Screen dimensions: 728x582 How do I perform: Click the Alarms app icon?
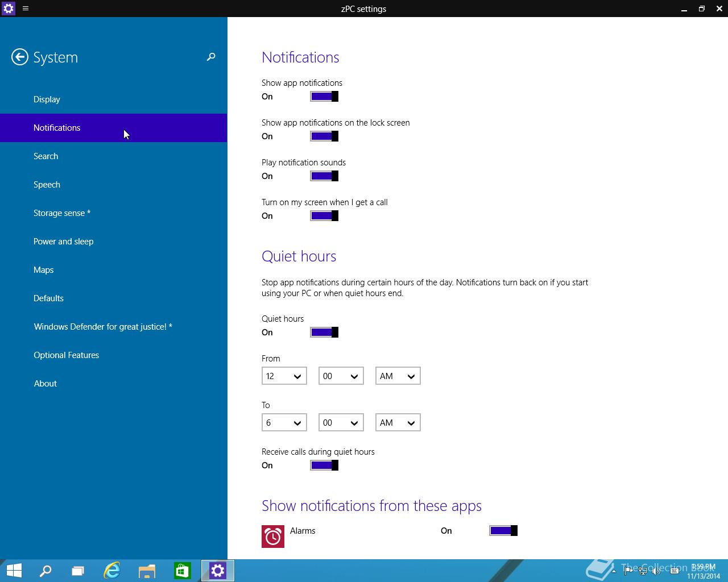point(273,537)
